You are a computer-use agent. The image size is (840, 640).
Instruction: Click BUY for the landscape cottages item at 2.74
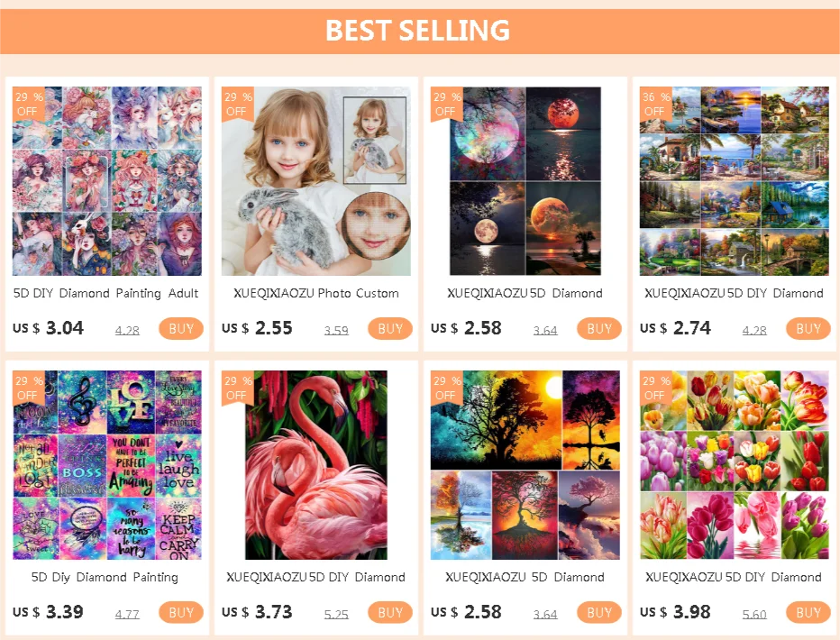pyautogui.click(x=808, y=328)
